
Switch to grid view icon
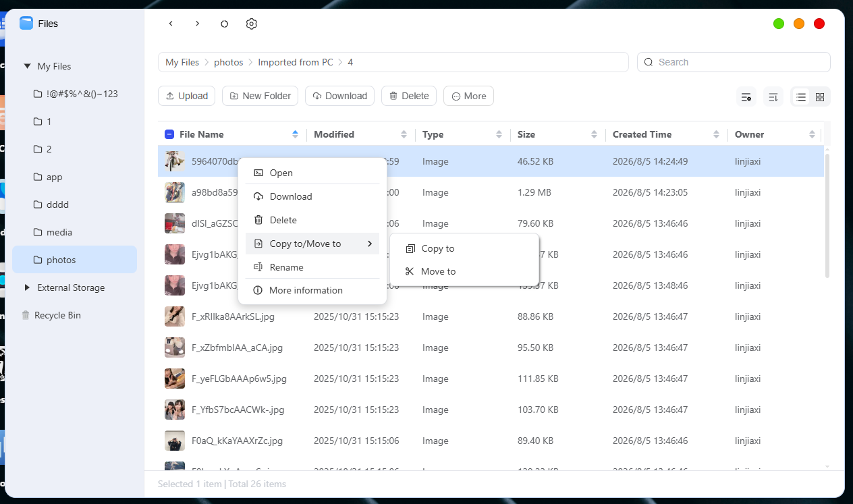(x=820, y=96)
